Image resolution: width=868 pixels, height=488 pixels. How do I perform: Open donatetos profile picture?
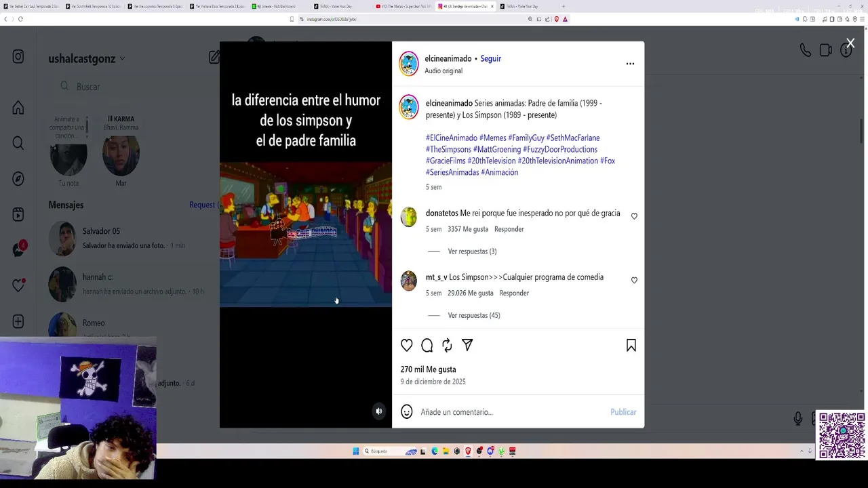pyautogui.click(x=409, y=218)
